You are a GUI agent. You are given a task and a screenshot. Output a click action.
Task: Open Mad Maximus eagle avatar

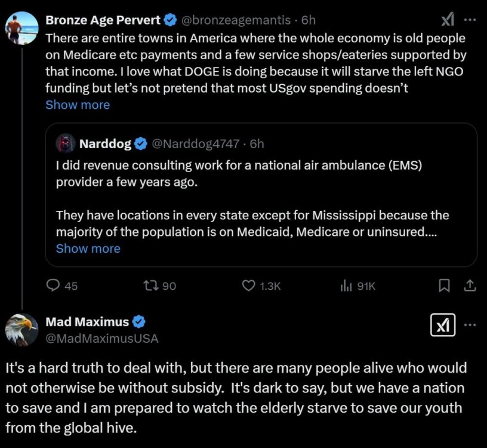coord(22,330)
